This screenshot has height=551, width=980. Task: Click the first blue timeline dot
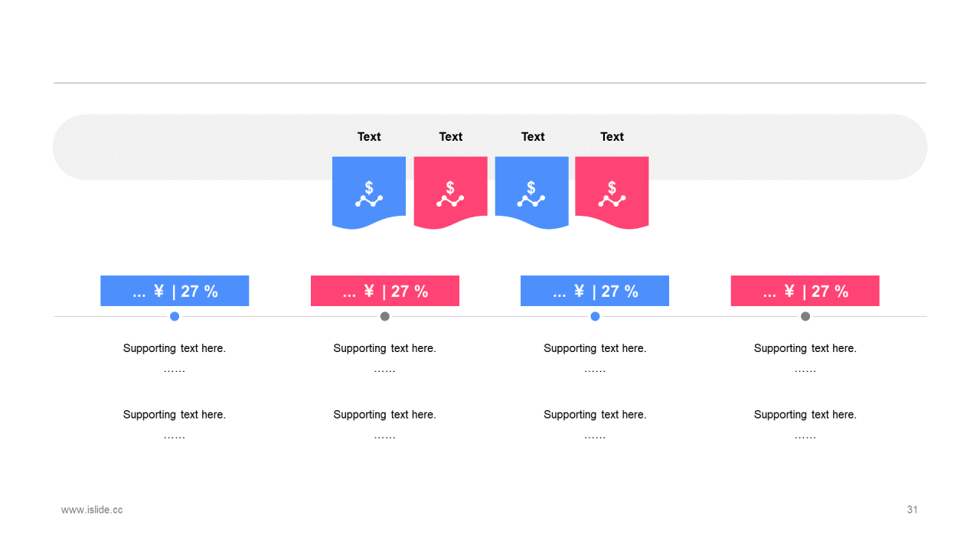175,316
